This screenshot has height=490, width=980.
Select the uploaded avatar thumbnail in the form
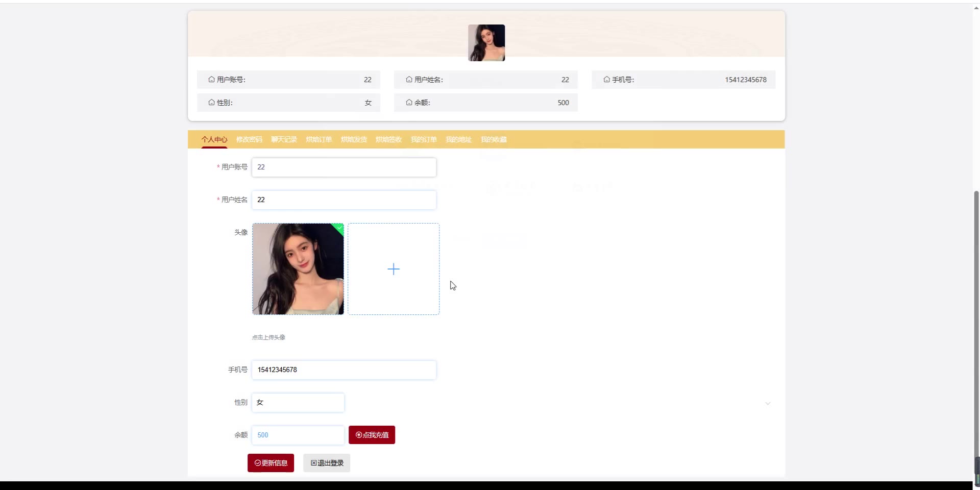(x=298, y=269)
